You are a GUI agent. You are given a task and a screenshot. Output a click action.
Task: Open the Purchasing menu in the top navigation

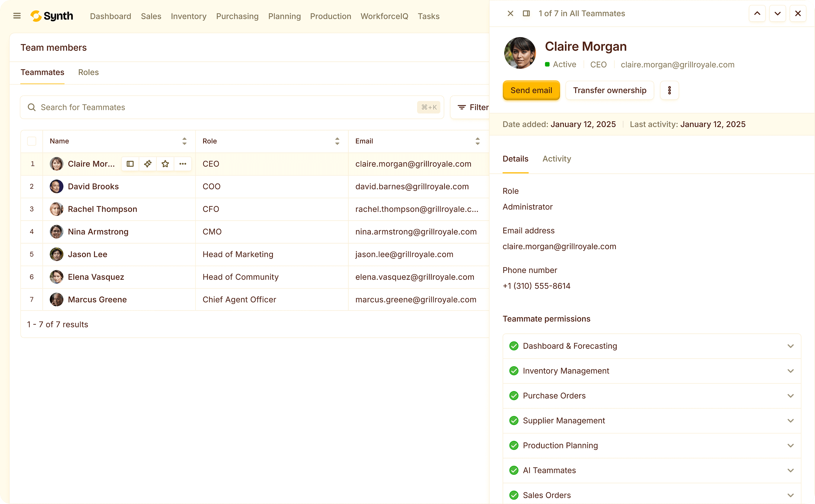click(237, 16)
